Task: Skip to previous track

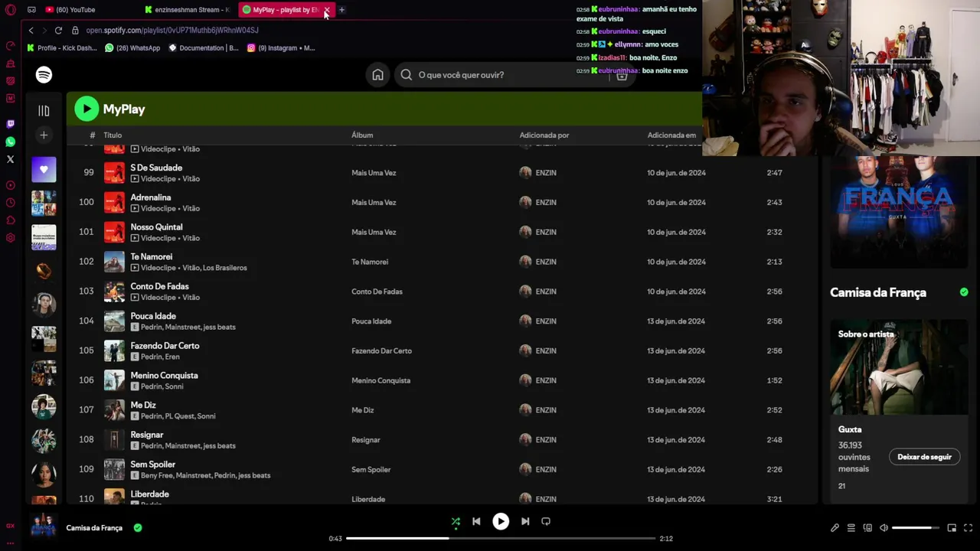Action: (476, 521)
